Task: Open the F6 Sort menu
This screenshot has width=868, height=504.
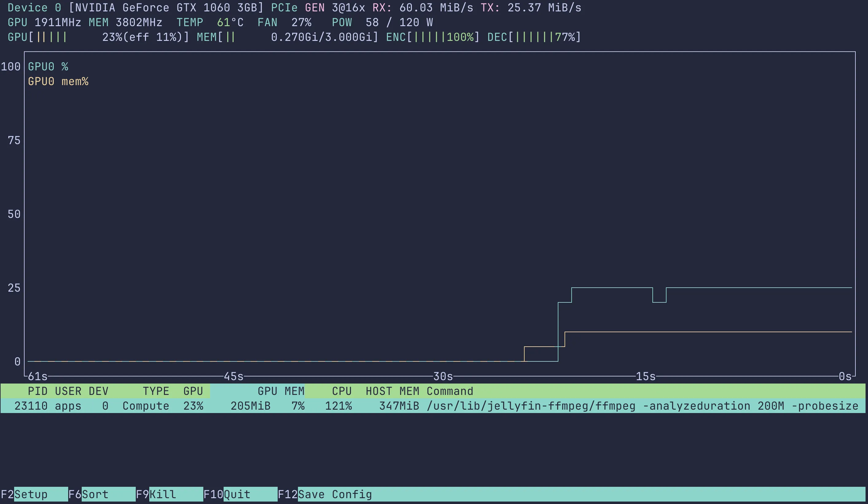Action: point(102,494)
